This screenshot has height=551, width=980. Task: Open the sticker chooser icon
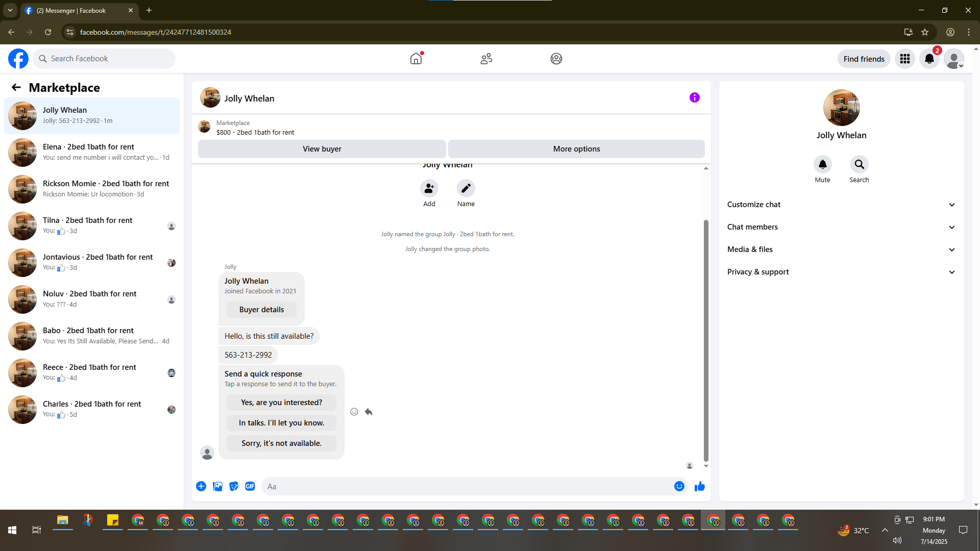coord(234,486)
